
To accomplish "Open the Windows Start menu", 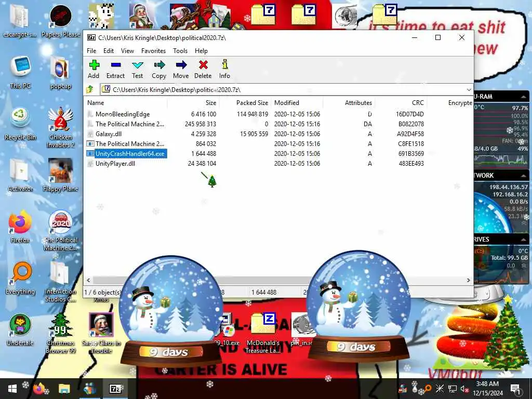I will [12, 389].
